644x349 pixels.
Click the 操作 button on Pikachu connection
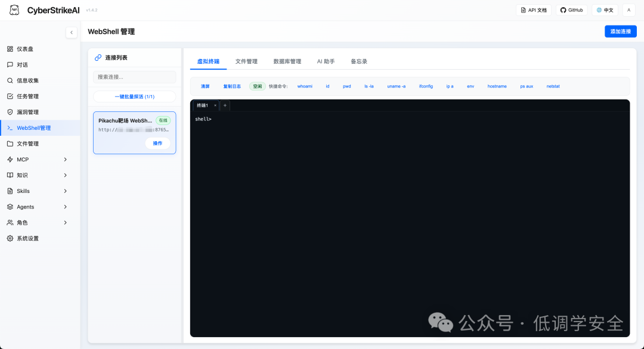[x=157, y=143]
